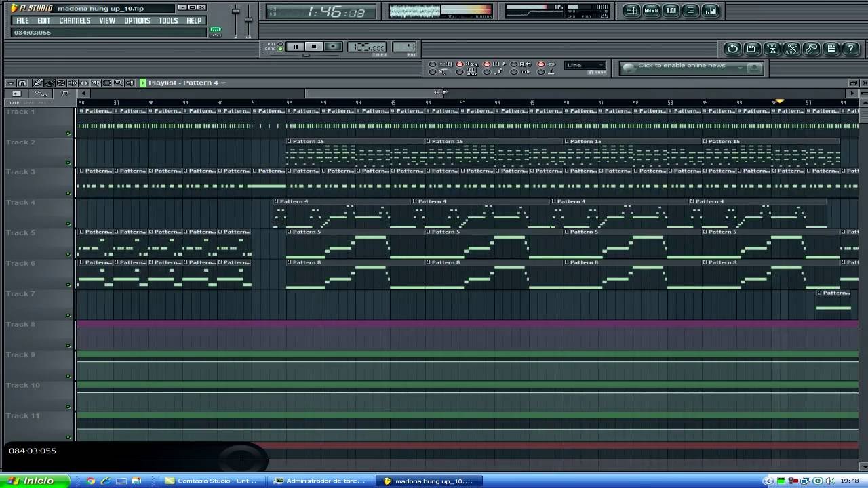868x488 pixels.
Task: Select the Playback speaker tool in Playlist
Action: 129,83
